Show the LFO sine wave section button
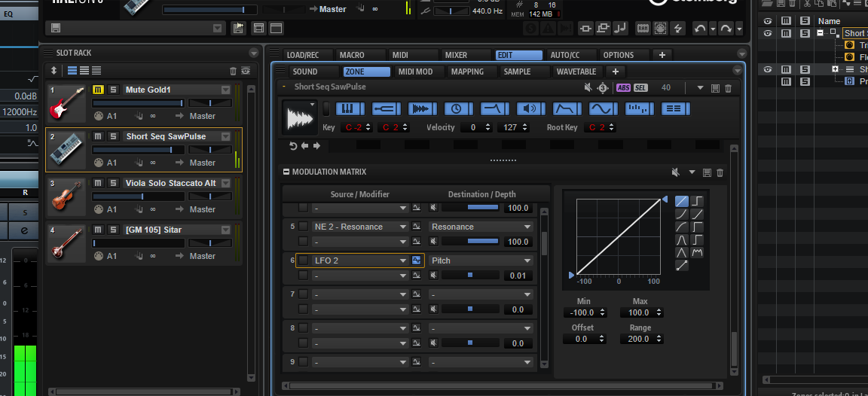The height and width of the screenshot is (396, 868). point(604,108)
